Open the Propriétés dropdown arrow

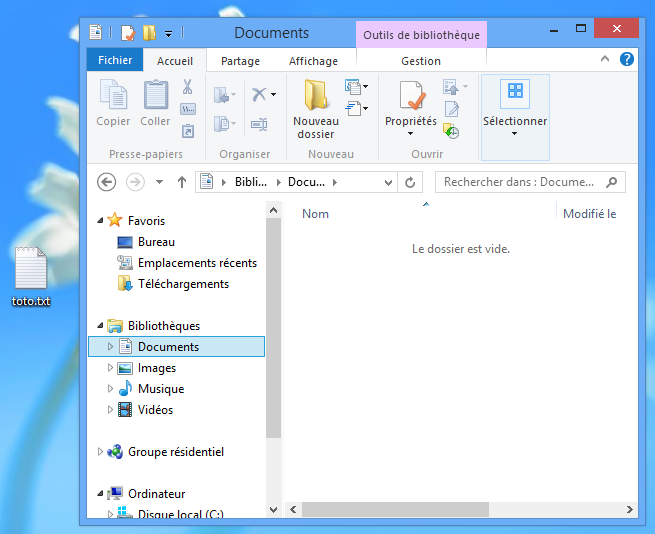[x=410, y=134]
